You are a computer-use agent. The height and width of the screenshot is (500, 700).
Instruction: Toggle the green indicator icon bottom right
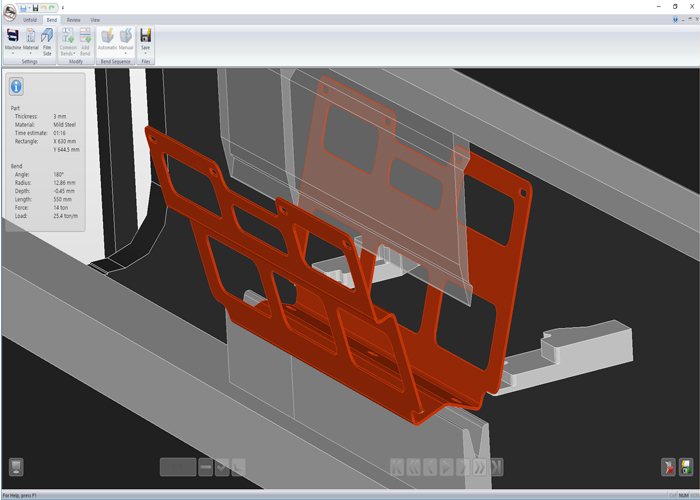686,467
